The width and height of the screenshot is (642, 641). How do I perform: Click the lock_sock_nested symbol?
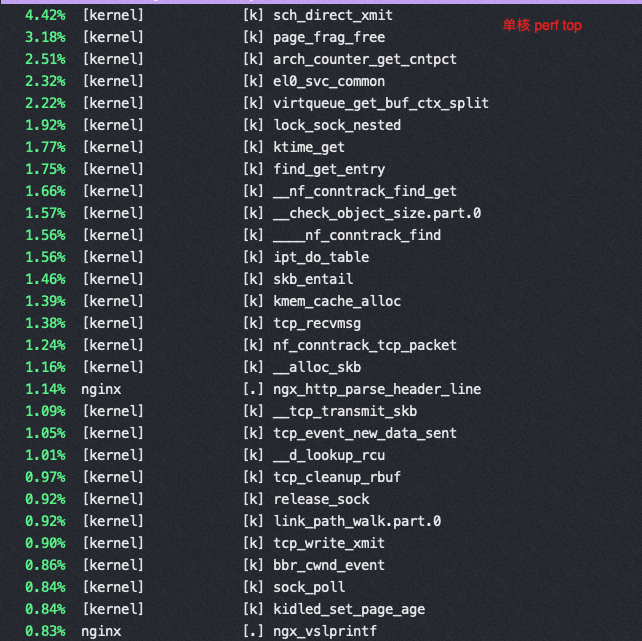tap(337, 125)
